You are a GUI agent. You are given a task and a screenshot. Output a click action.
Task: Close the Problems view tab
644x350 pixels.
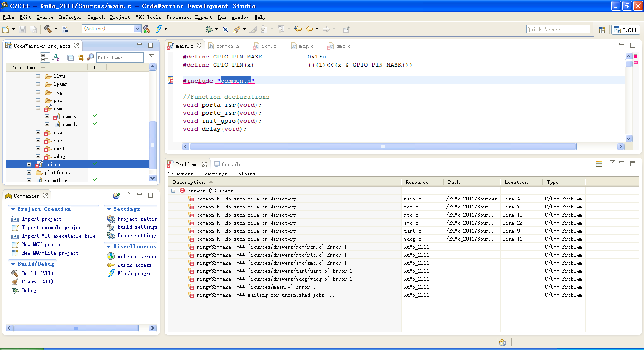pyautogui.click(x=205, y=164)
